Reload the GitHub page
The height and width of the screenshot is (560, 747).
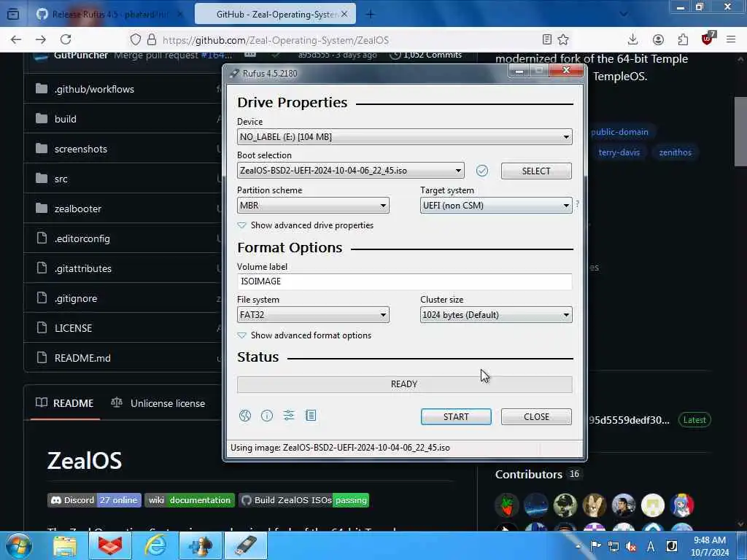(x=66, y=39)
